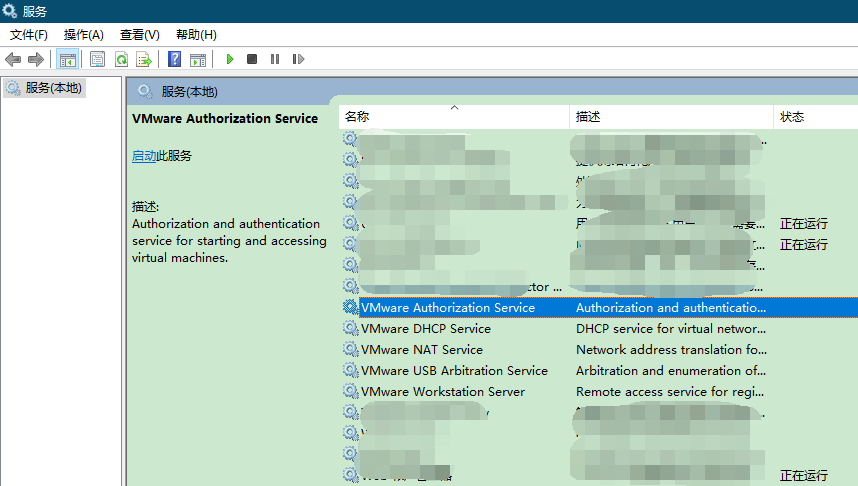Click the Pause Service toolbar icon
This screenshot has width=858, height=486.
275,59
